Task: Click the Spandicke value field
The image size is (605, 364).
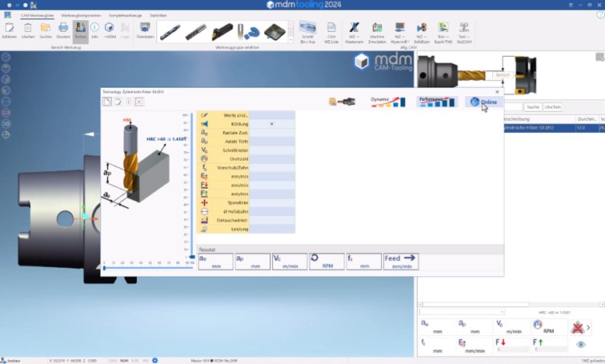Action: (x=272, y=203)
